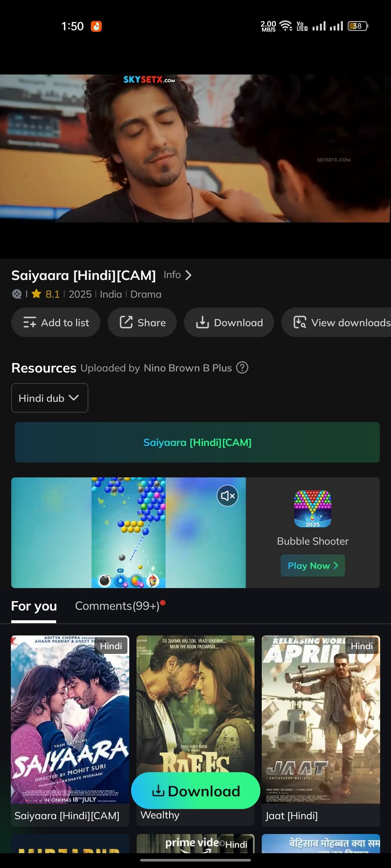Tap the video player preview

point(195,148)
